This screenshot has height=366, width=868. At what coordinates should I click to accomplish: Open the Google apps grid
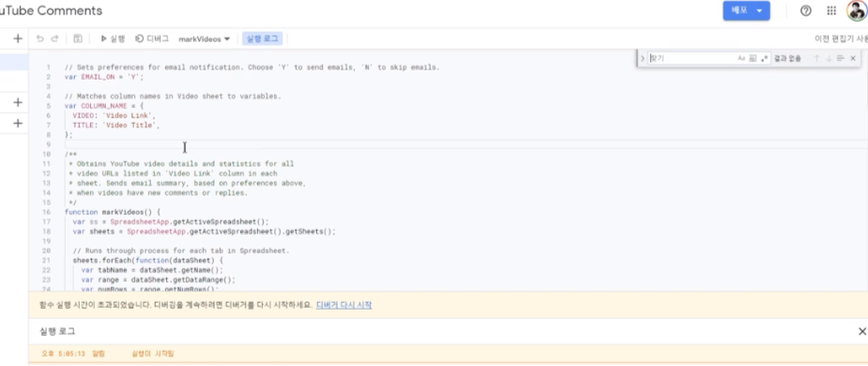(831, 10)
